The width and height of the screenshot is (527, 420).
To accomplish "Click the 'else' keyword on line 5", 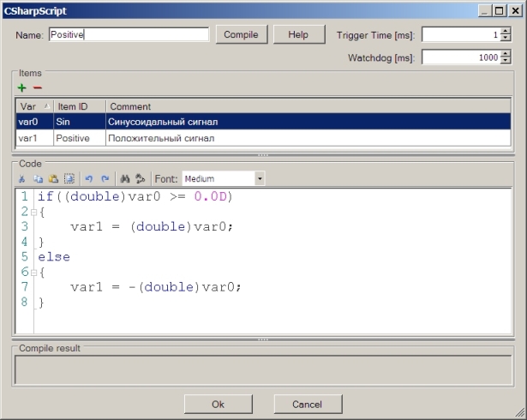I will (x=54, y=257).
